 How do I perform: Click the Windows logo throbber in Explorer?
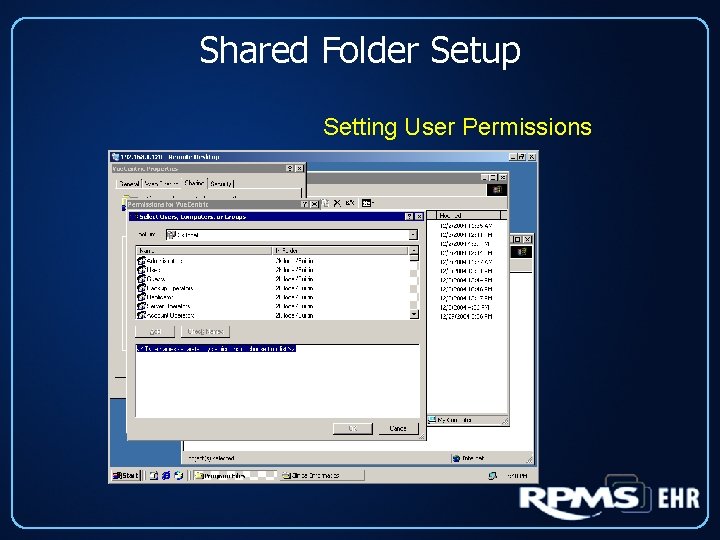click(x=497, y=190)
